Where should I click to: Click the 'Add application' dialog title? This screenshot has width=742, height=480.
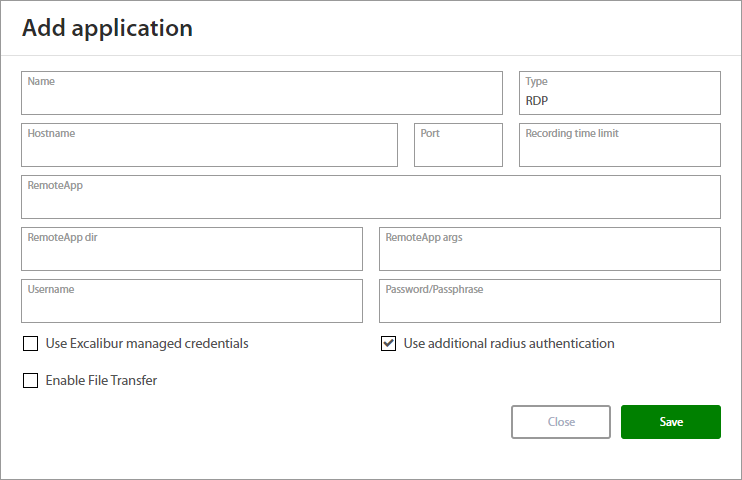pyautogui.click(x=107, y=28)
